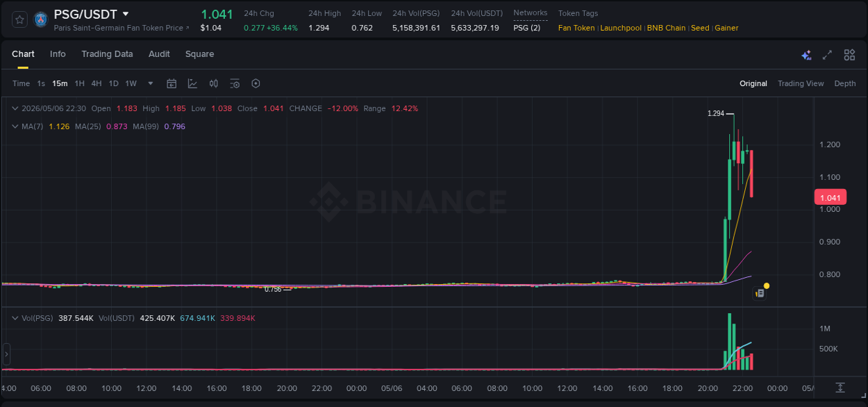This screenshot has height=407, width=868.
Task: Click the auto-fit vertical scale icon
Action: tap(840, 388)
